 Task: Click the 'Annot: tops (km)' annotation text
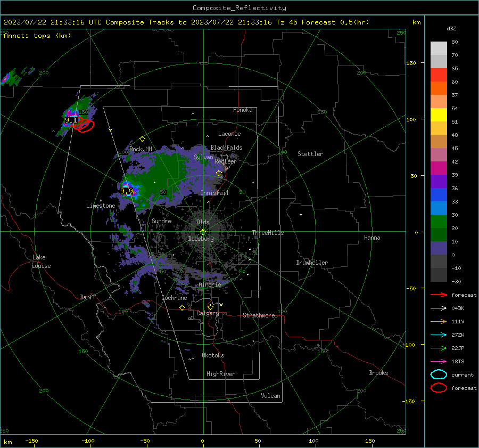coord(37,36)
